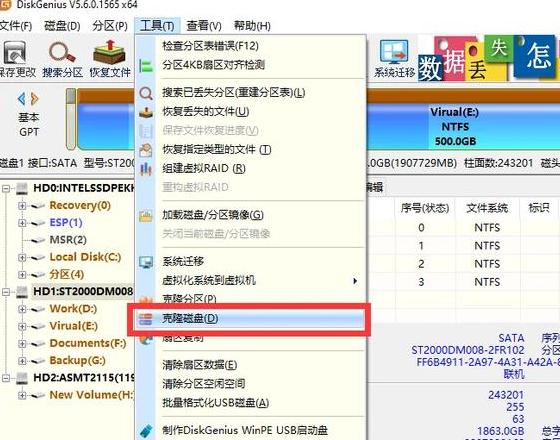560x440 pixels.
Task: Expand the Recovery(0) partition node
Action: (22, 206)
